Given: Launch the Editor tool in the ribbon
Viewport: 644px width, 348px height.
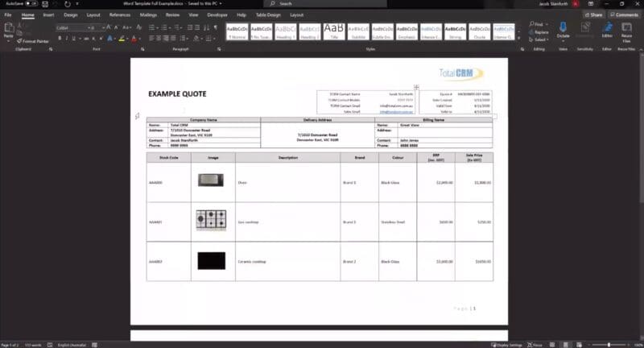Looking at the screenshot, I should coord(606,30).
